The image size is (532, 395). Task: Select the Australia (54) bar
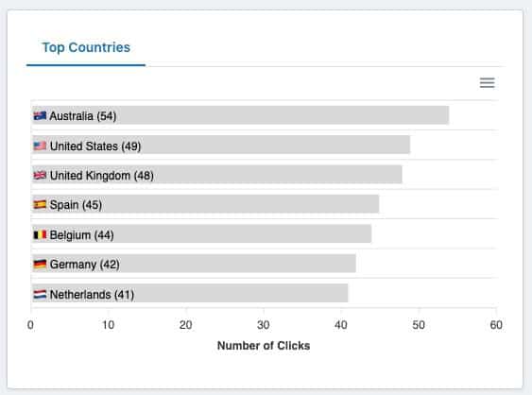tap(240, 115)
